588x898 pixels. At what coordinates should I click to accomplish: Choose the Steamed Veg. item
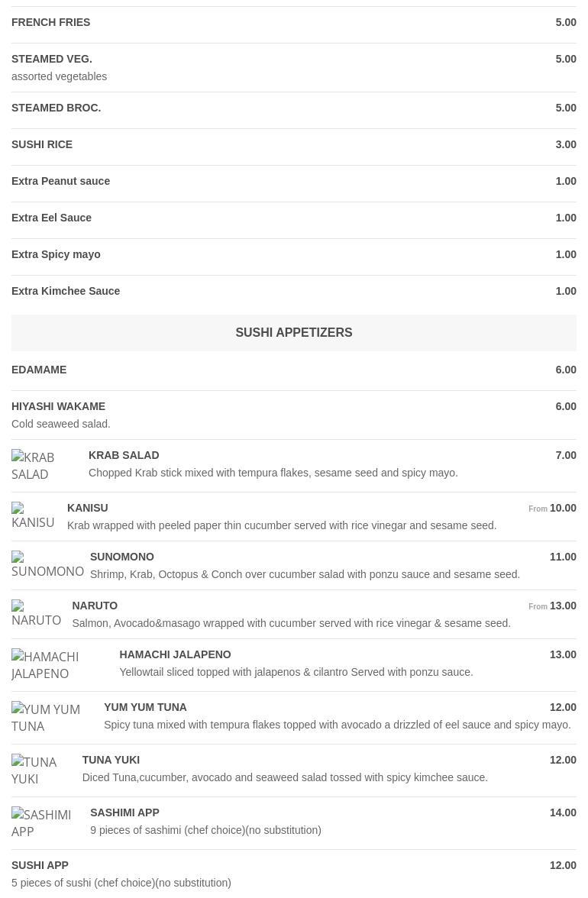[52, 60]
